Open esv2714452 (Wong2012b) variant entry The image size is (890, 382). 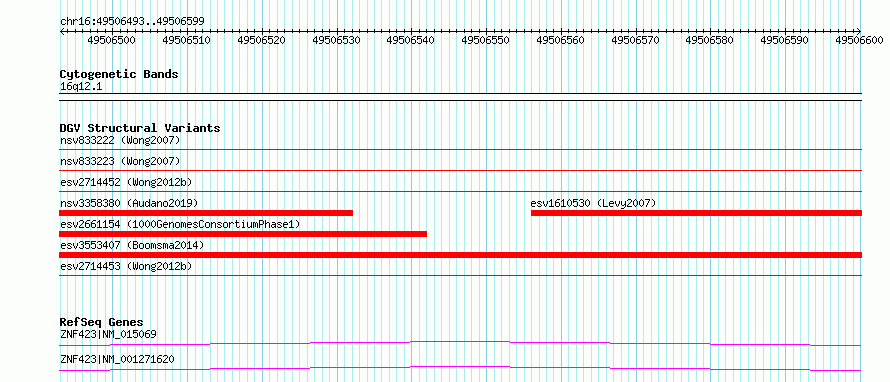tap(126, 182)
